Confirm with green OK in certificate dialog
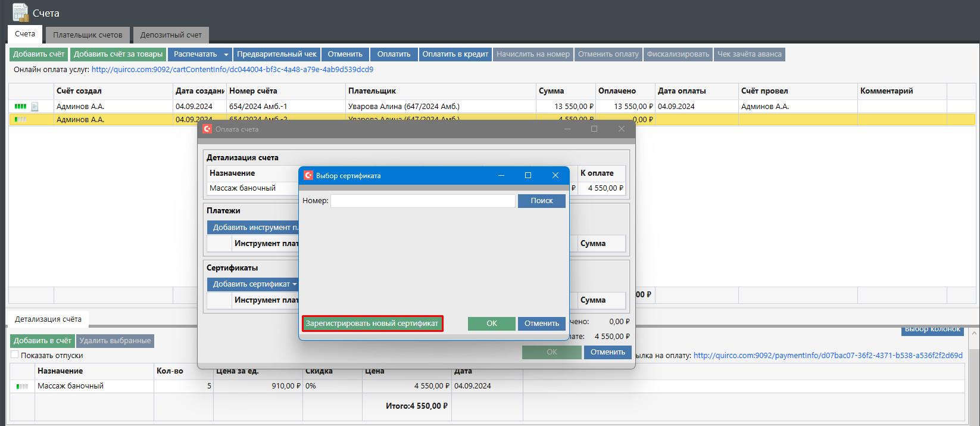 (x=491, y=324)
